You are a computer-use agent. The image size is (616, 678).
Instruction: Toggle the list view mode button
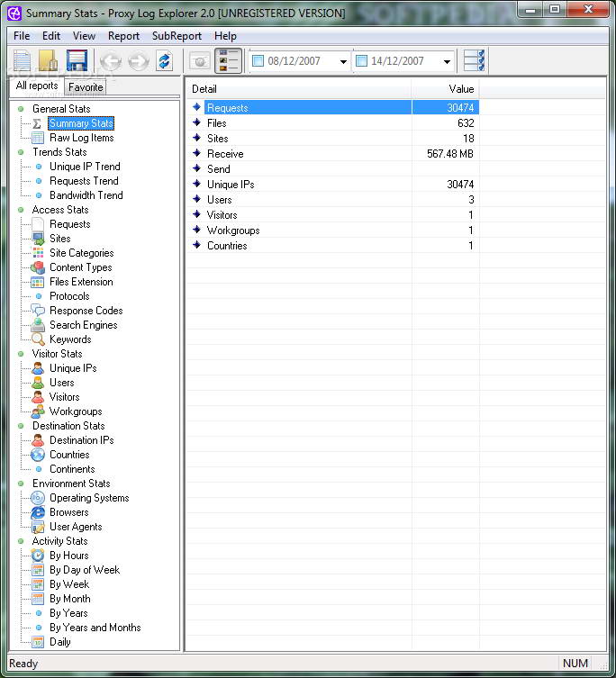[x=229, y=60]
